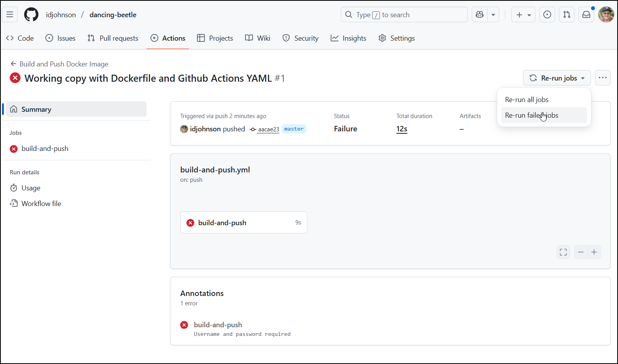
Task: Zoom out the workflow graph
Action: pos(581,252)
